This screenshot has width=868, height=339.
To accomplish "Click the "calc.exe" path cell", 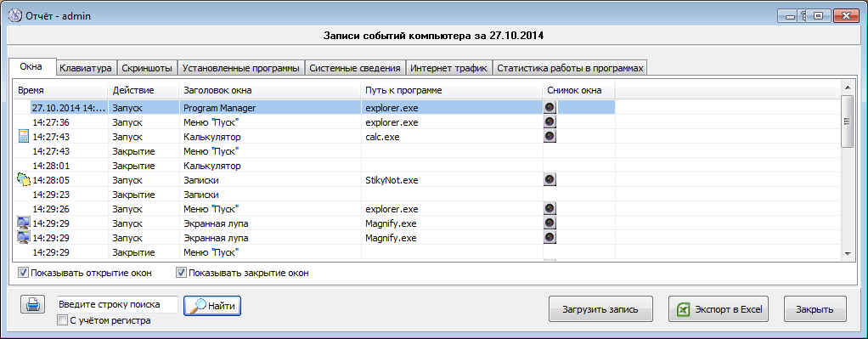I will click(x=382, y=136).
